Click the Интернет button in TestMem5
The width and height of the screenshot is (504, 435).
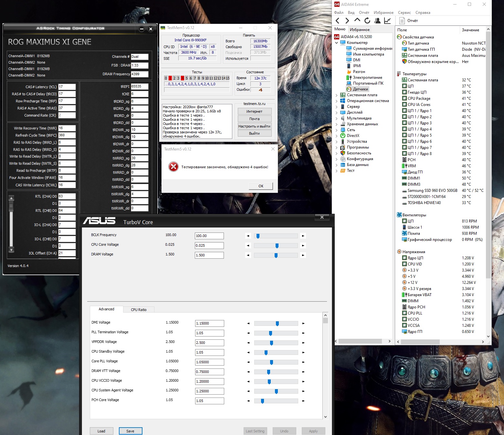coord(254,111)
